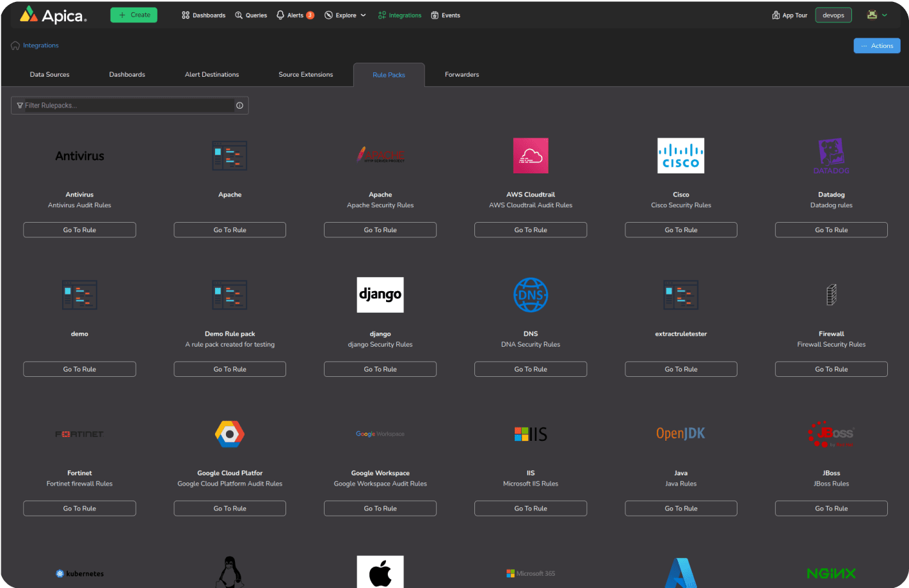Click Go To Rule for JBoss
The height and width of the screenshot is (588, 909).
tap(832, 508)
